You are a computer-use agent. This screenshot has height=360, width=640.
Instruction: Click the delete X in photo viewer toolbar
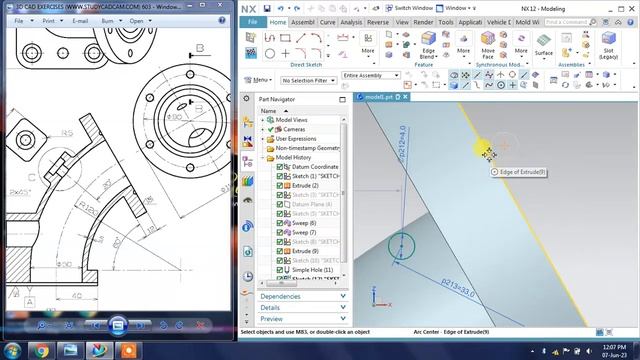(x=200, y=325)
